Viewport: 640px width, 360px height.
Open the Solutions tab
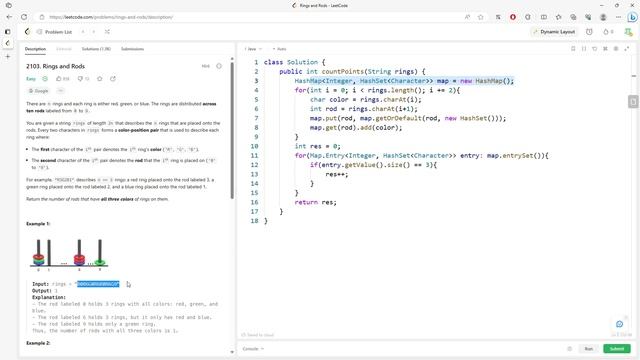pos(96,49)
